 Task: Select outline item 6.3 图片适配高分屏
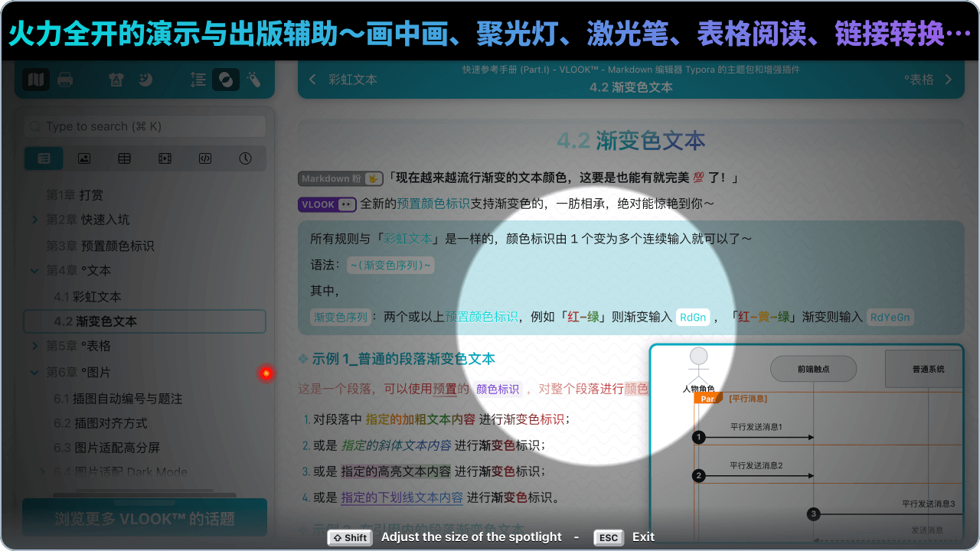(106, 448)
